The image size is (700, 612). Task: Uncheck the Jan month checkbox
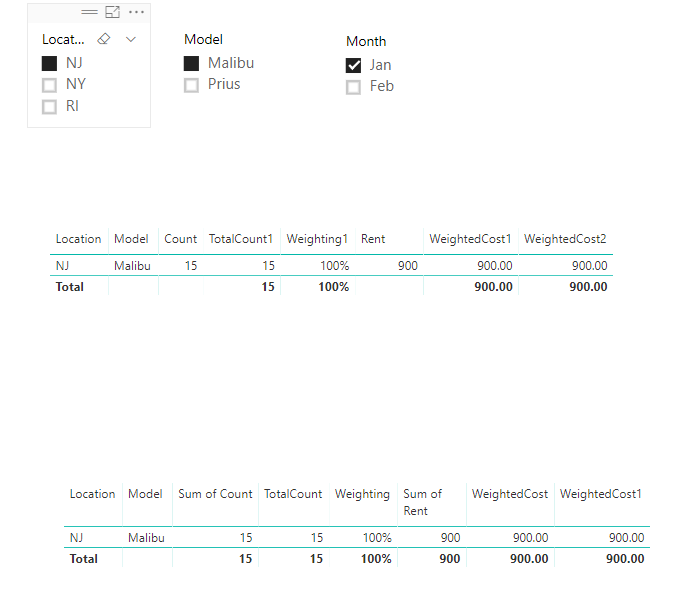click(353, 66)
